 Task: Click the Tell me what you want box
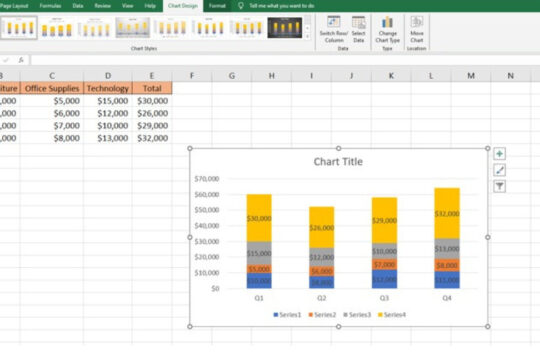coord(282,6)
